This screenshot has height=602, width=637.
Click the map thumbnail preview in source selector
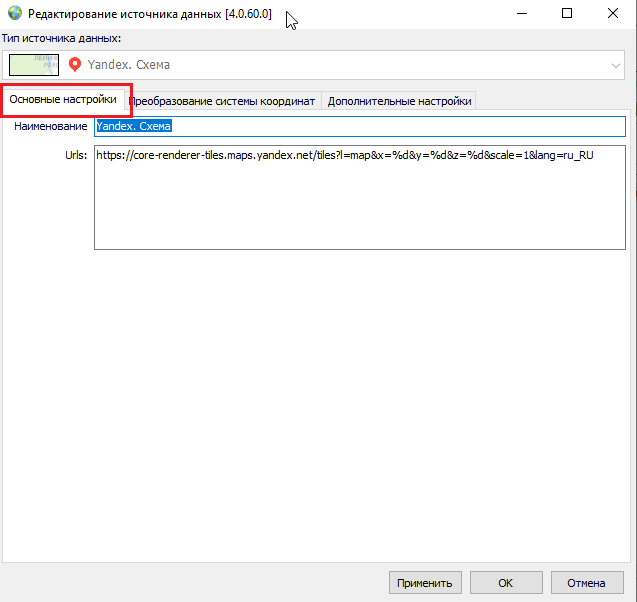tap(34, 65)
